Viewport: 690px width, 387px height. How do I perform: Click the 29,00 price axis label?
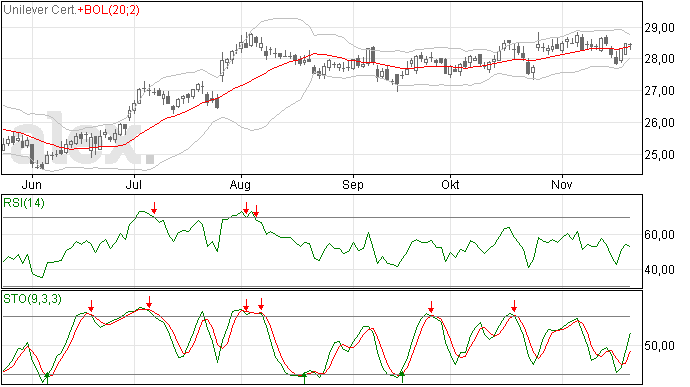click(x=660, y=28)
